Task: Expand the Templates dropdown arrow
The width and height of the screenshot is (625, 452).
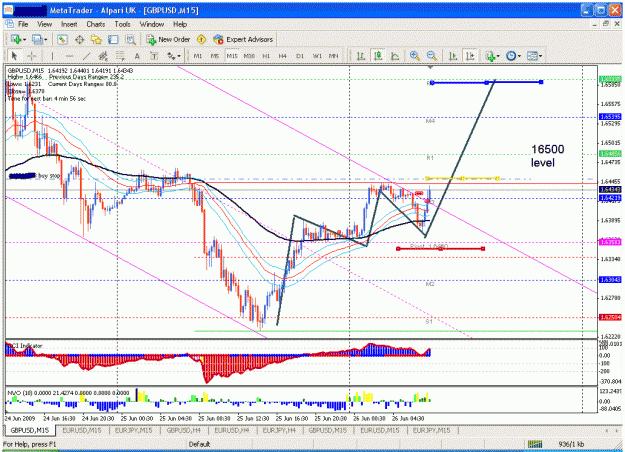Action: [x=540, y=56]
